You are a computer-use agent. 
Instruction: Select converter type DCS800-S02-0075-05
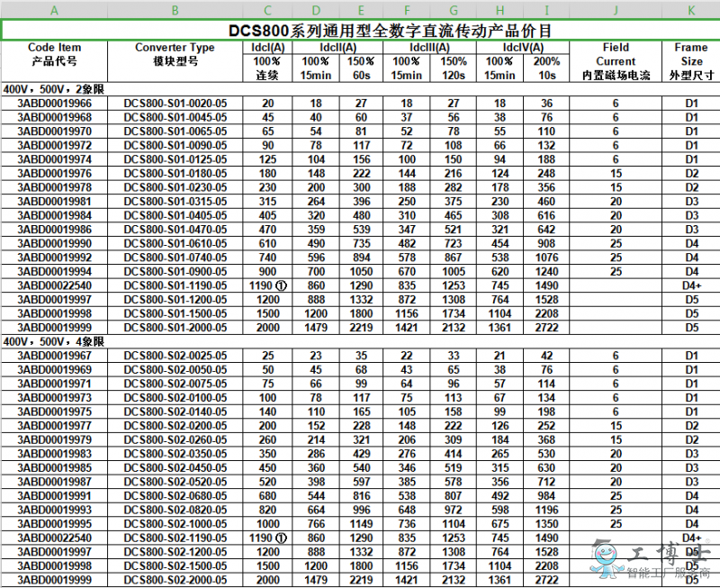coord(175,384)
